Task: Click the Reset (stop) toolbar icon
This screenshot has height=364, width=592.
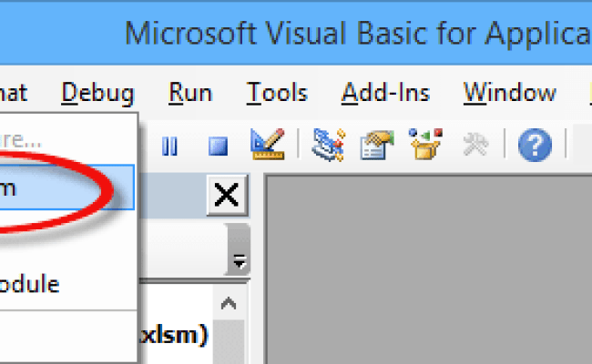Action: pyautogui.click(x=219, y=146)
